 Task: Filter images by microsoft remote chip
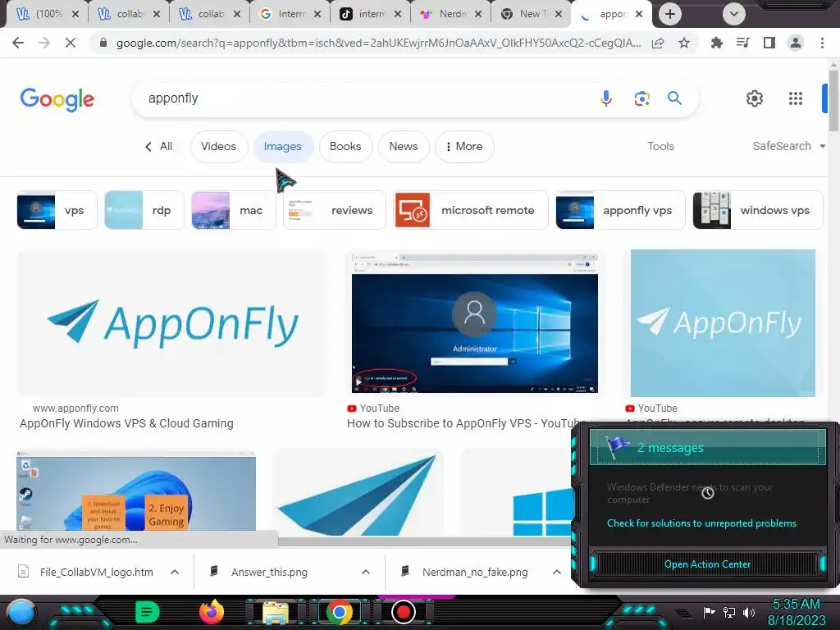pyautogui.click(x=471, y=210)
